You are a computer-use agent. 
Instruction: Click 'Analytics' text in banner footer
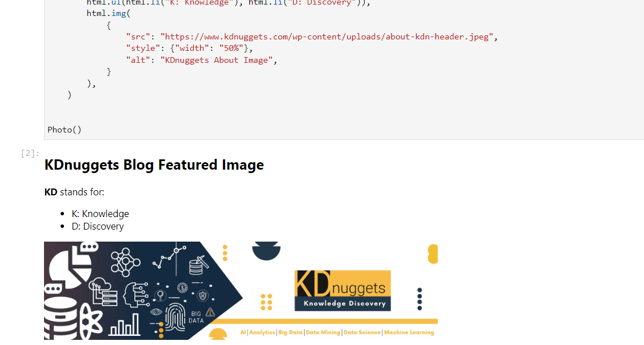tap(262, 332)
